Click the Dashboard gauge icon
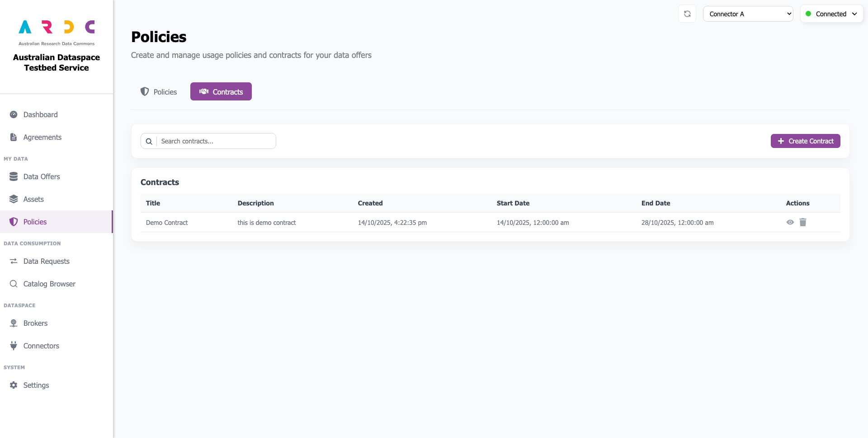This screenshot has height=438, width=868. (x=14, y=114)
